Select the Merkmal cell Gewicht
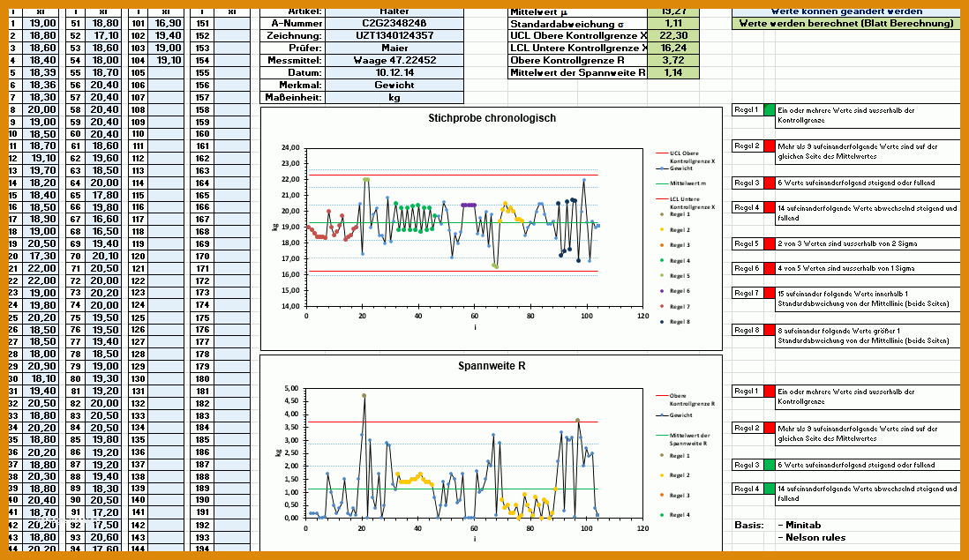Viewport: 969px width, 560px height. pos(394,86)
